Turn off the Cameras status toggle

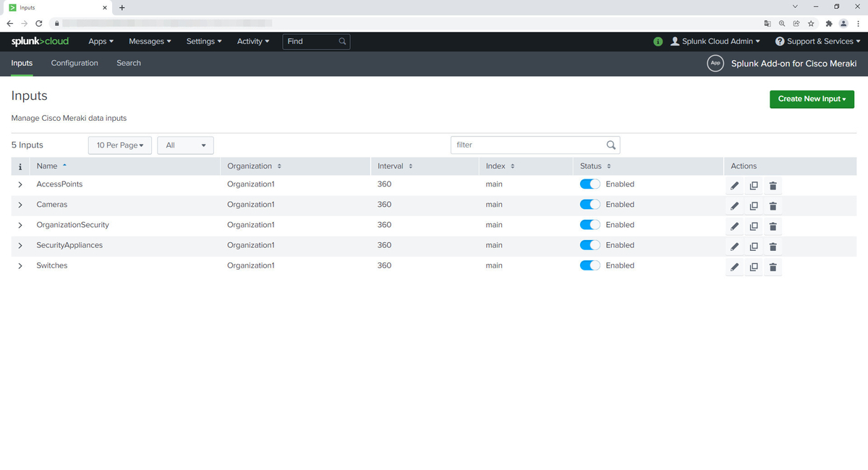(x=590, y=204)
